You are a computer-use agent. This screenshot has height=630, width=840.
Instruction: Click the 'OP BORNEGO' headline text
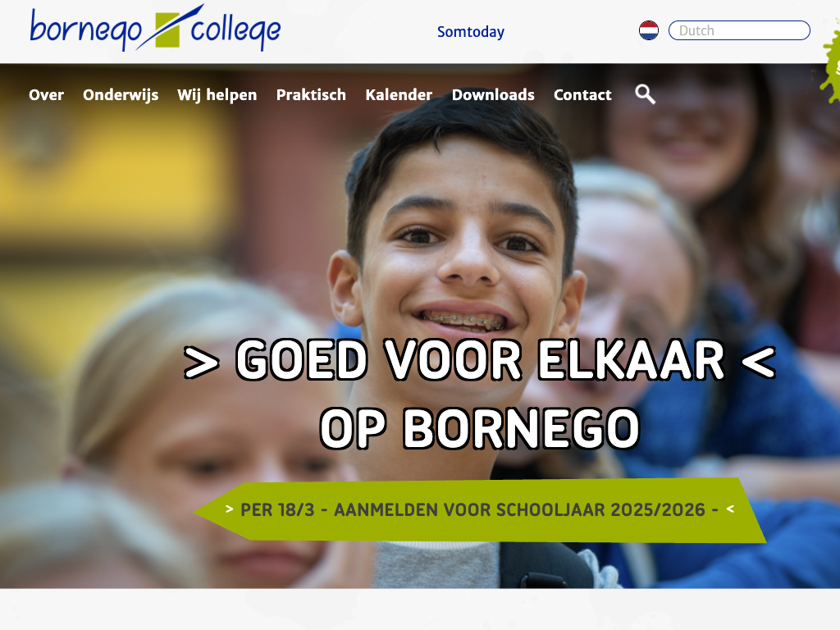(479, 428)
